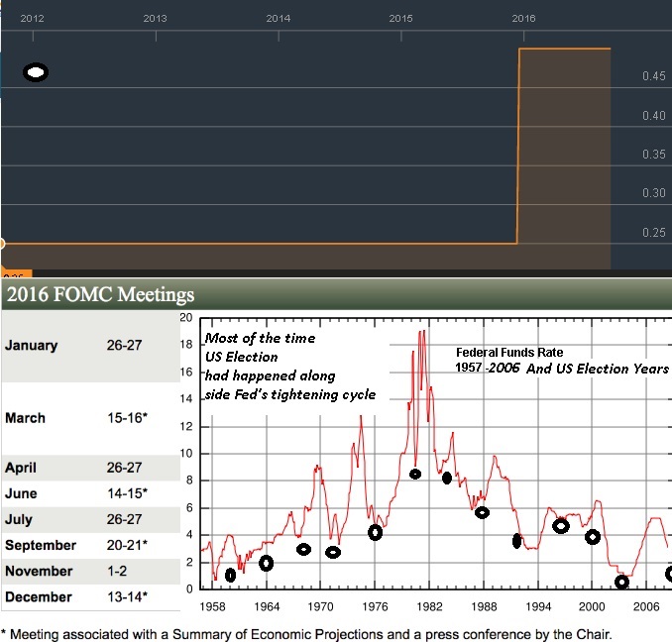Image resolution: width=672 pixels, height=642 pixels.
Task: Click the white oval marker below 2012
Action: pos(36,72)
